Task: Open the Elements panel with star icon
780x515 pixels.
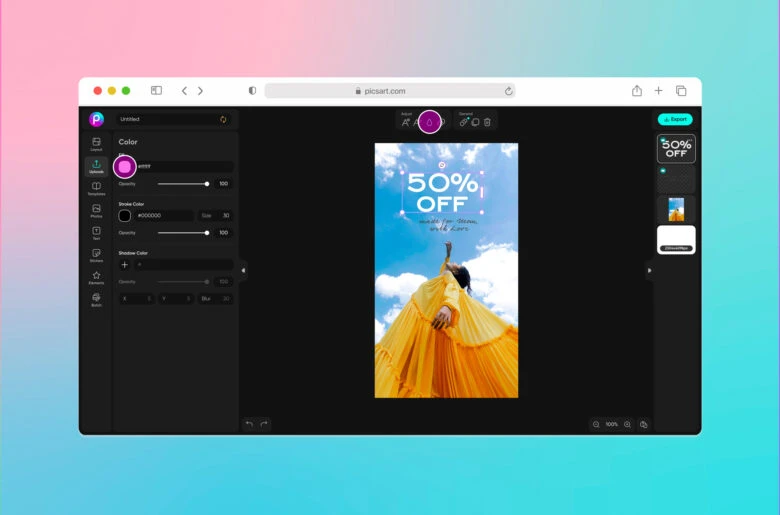Action: click(96, 277)
